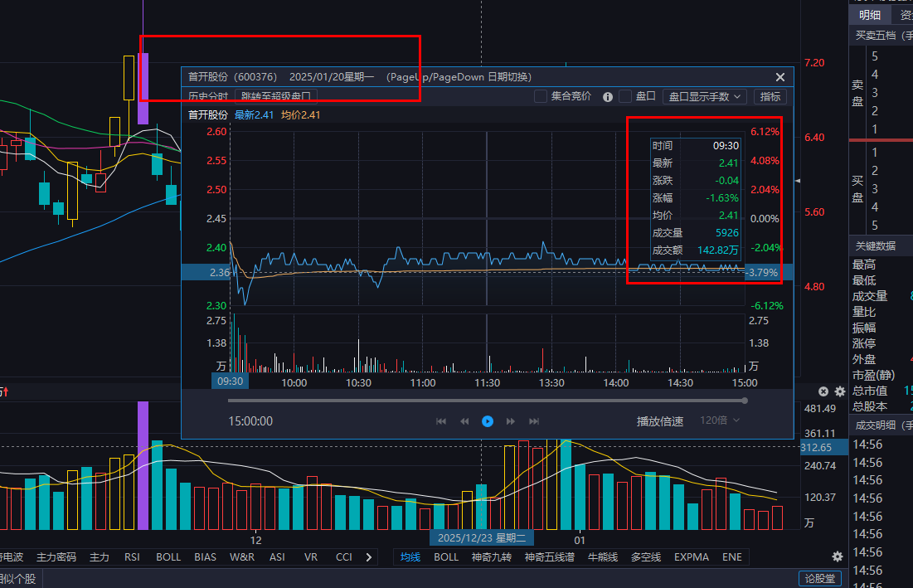Switch to the BOLL indicator tab after 均线

(x=446, y=556)
